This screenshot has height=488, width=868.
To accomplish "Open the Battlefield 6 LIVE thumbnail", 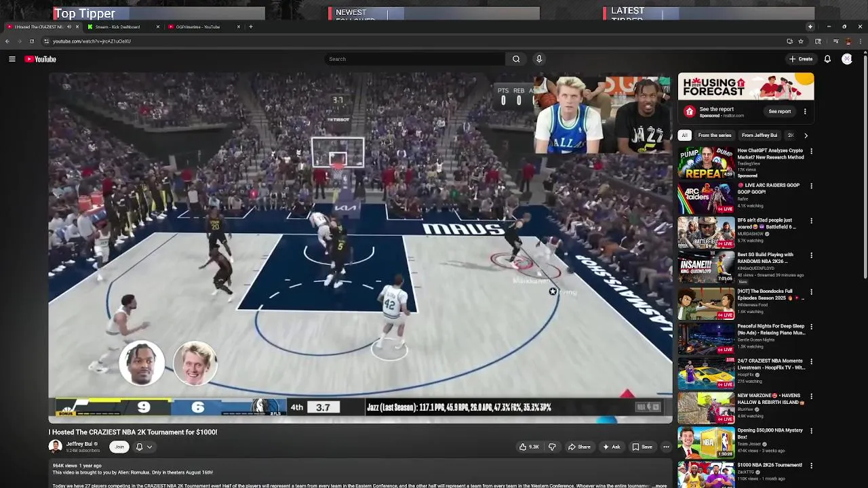I will (706, 233).
